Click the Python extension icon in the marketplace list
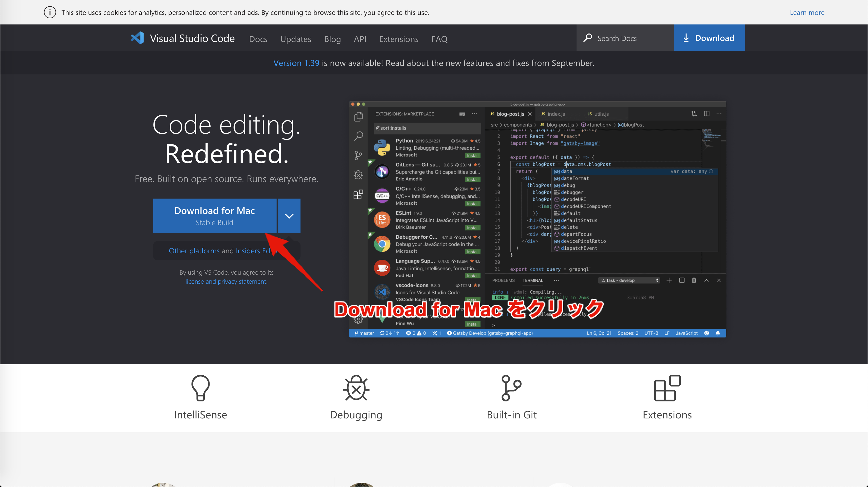The image size is (868, 487). 382,148
